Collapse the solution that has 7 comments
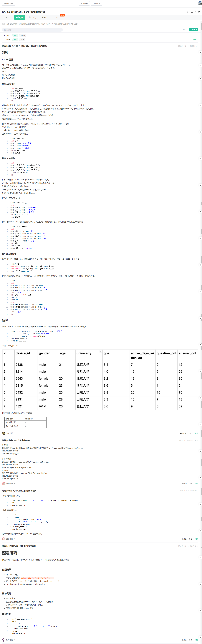This screenshot has width=202, height=644. [197, 483]
